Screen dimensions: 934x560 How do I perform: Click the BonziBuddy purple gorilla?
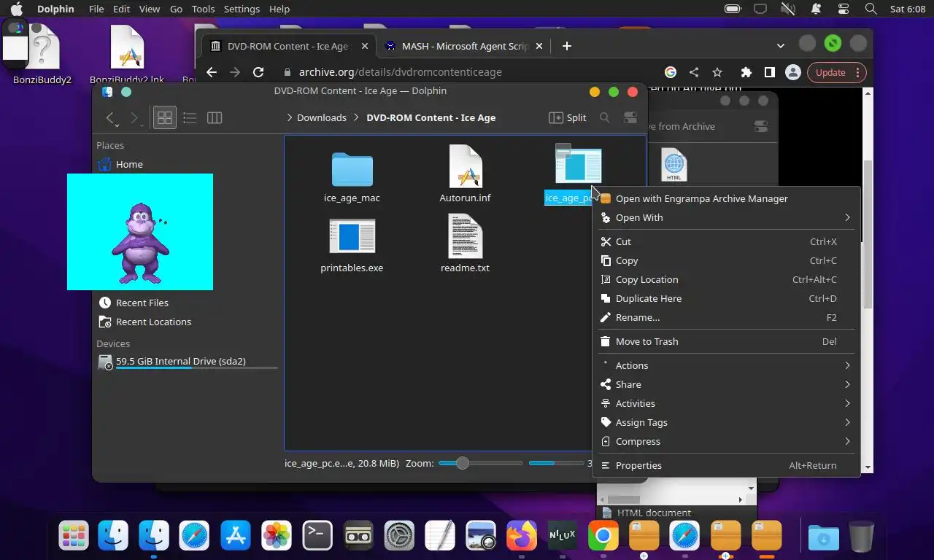(139, 243)
